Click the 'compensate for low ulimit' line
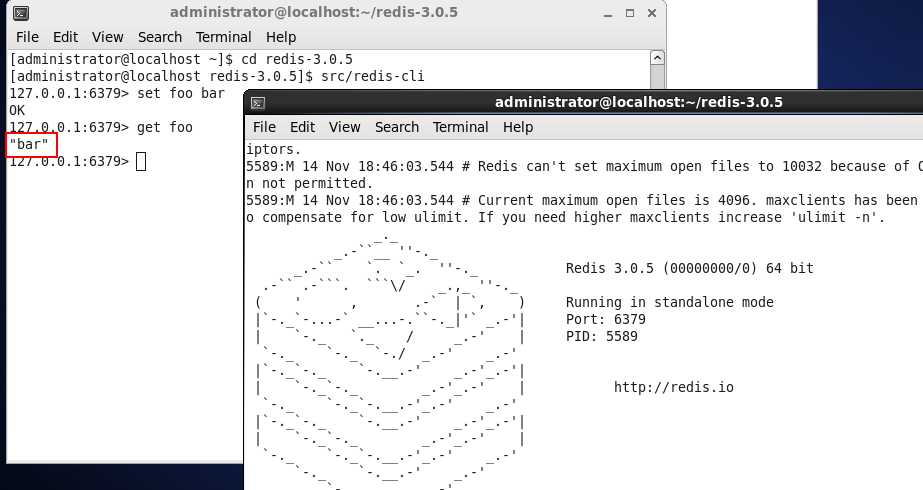 pyautogui.click(x=565, y=217)
